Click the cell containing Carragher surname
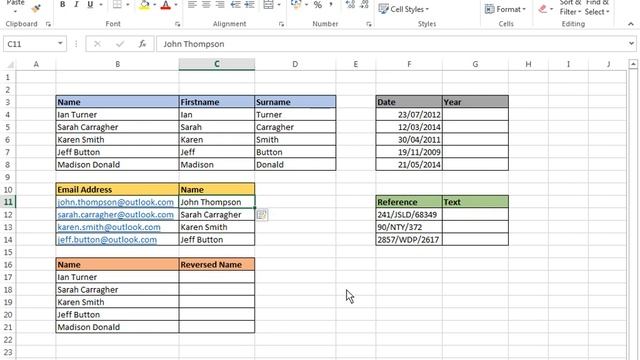640x360 pixels. [x=295, y=127]
